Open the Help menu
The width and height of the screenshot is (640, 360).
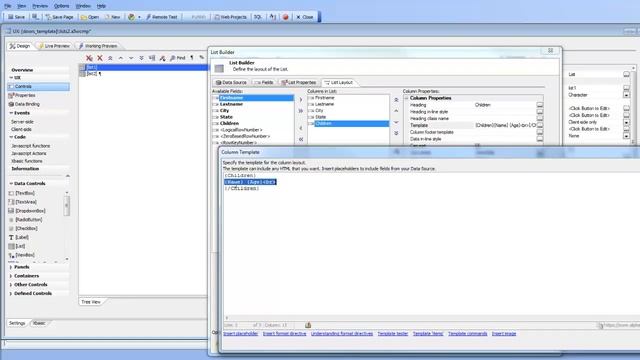[101, 6]
